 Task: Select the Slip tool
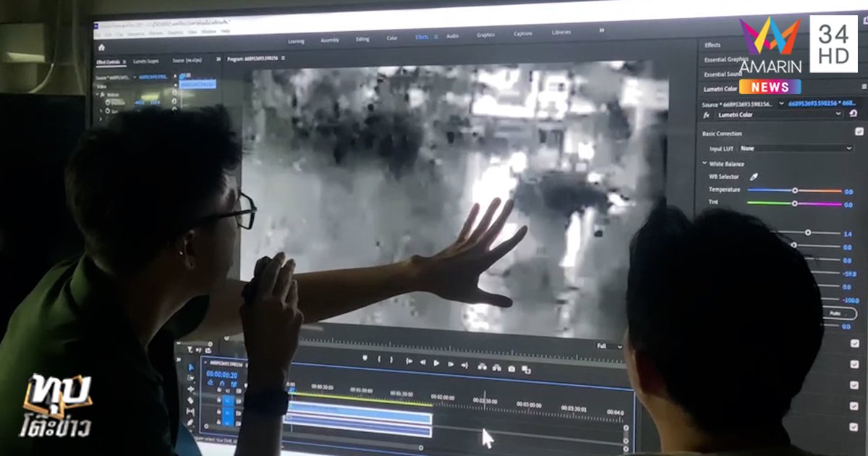(190, 411)
